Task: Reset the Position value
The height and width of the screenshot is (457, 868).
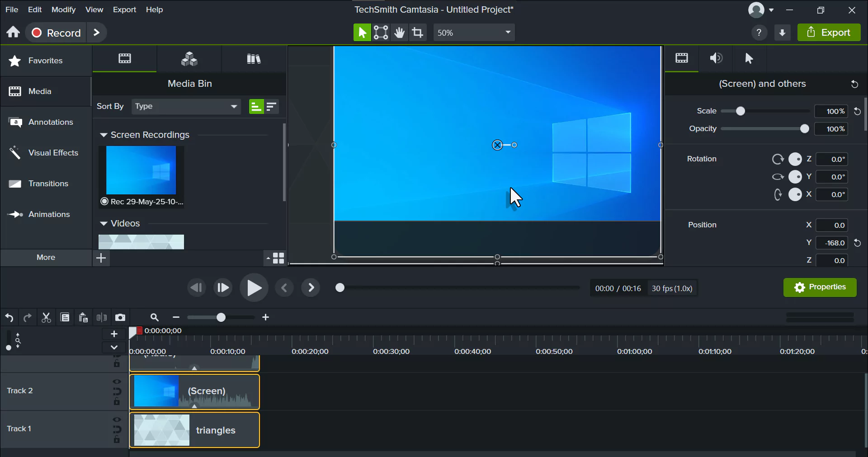Action: (858, 243)
